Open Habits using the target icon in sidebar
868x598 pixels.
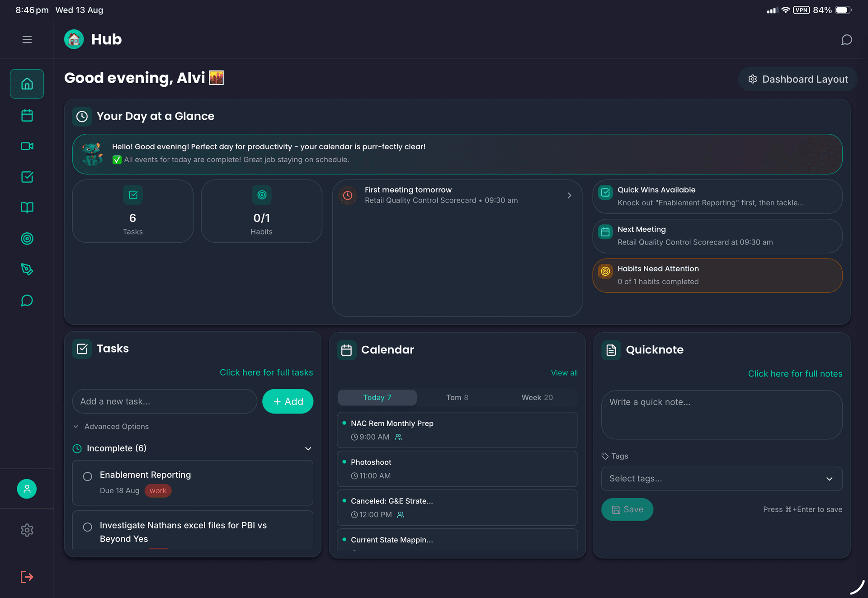27,238
